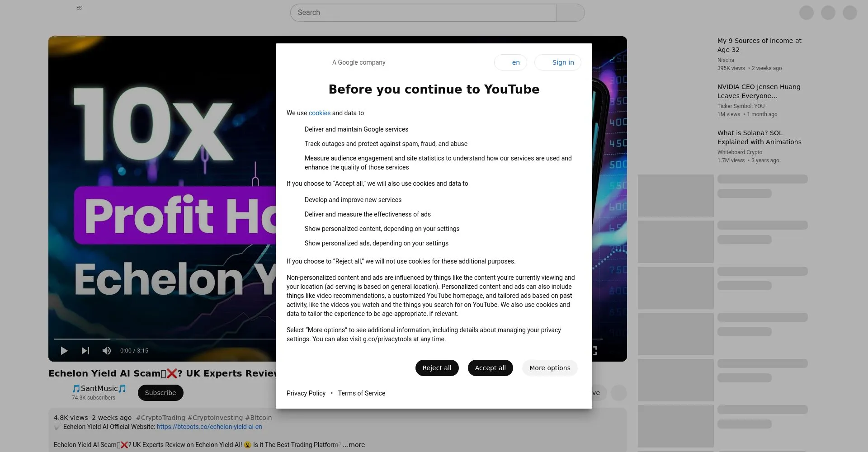Click #Bitcoin hashtag
Screen dimensions: 868x452
258,418
